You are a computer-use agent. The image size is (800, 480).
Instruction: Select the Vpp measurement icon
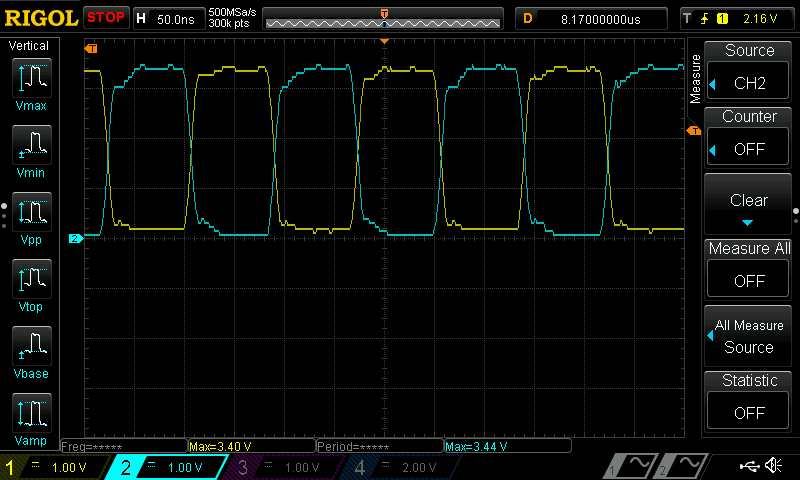tap(32, 212)
